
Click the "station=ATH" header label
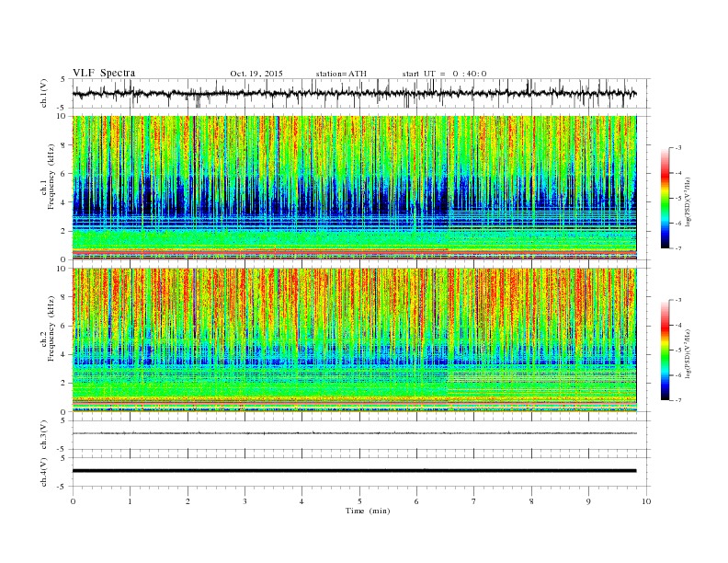click(341, 74)
